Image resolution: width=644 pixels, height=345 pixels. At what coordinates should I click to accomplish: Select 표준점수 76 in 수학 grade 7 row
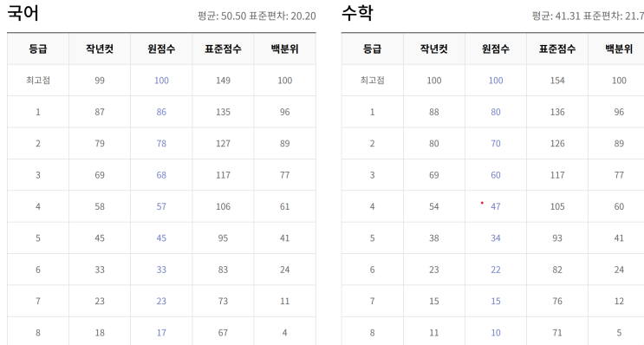[557, 301]
